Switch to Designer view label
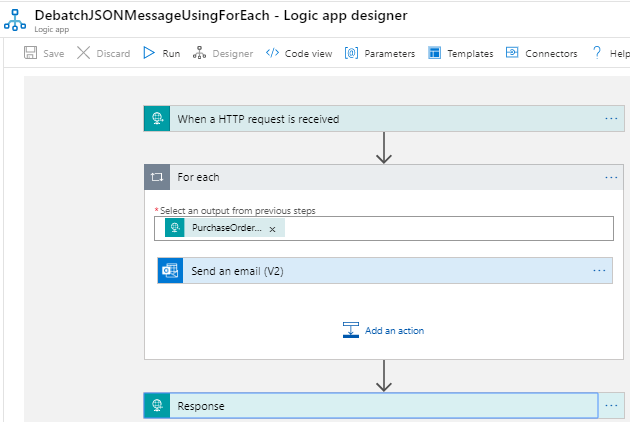 pyautogui.click(x=233, y=53)
